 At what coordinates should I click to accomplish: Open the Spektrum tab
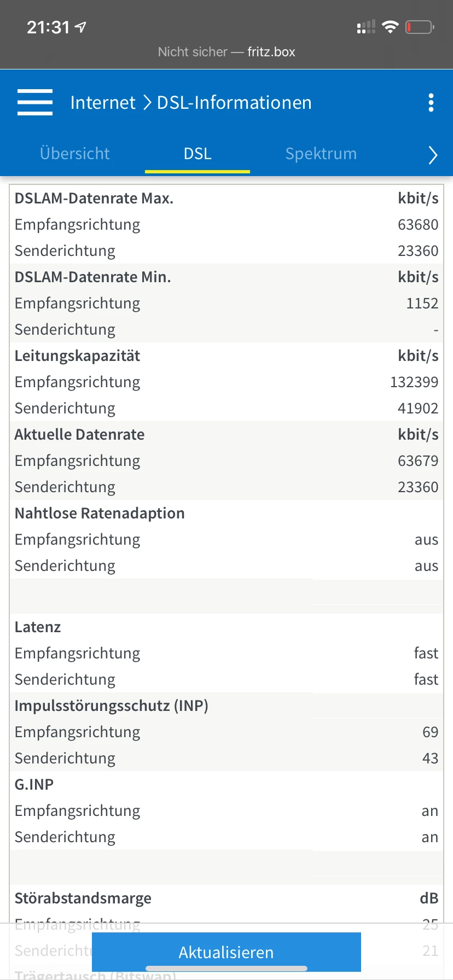321,154
